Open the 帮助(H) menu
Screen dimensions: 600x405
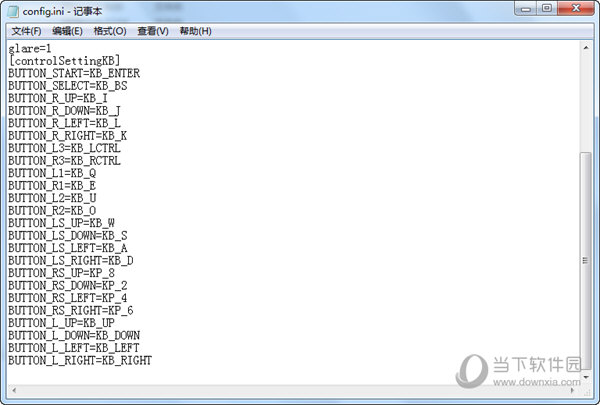tap(196, 31)
